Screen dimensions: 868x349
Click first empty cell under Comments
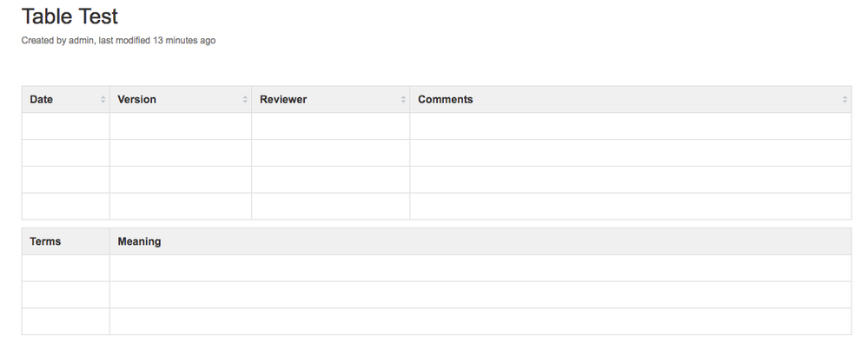[631, 126]
